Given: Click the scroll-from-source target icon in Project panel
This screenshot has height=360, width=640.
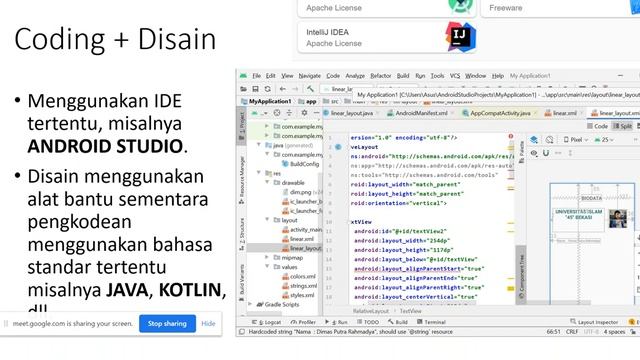Looking at the screenshot, I should click(277, 113).
